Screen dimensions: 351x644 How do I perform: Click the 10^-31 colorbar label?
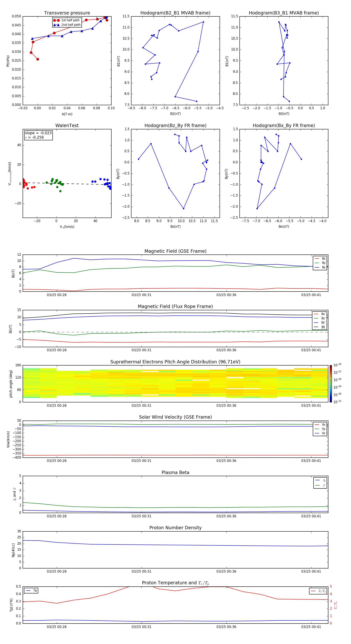337,402
